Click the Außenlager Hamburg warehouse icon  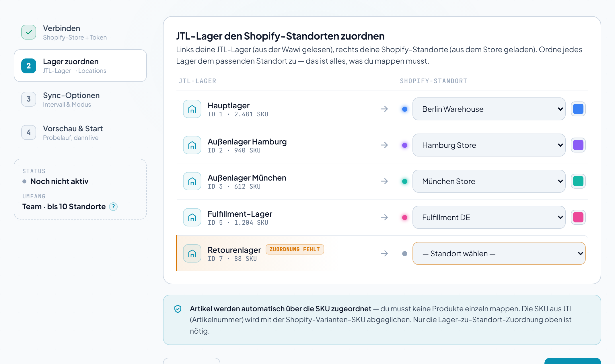point(192,145)
